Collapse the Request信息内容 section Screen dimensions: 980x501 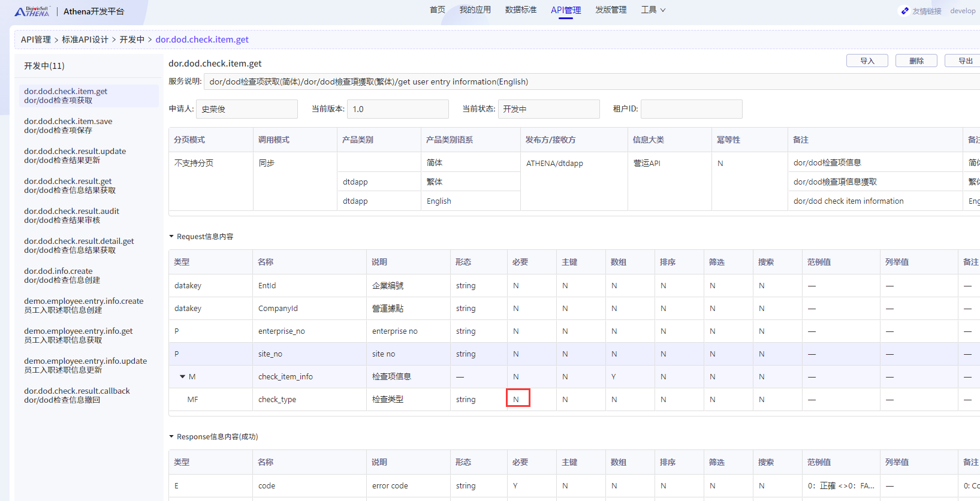(171, 237)
